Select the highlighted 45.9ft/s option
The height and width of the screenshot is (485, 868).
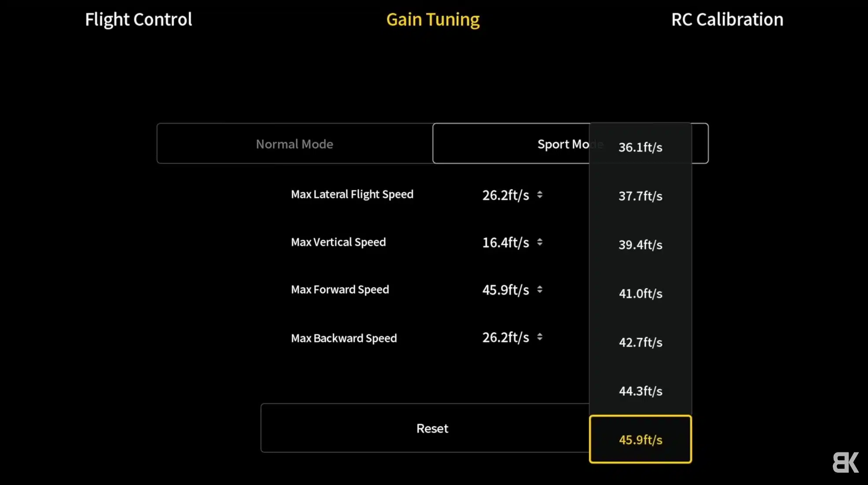point(640,439)
